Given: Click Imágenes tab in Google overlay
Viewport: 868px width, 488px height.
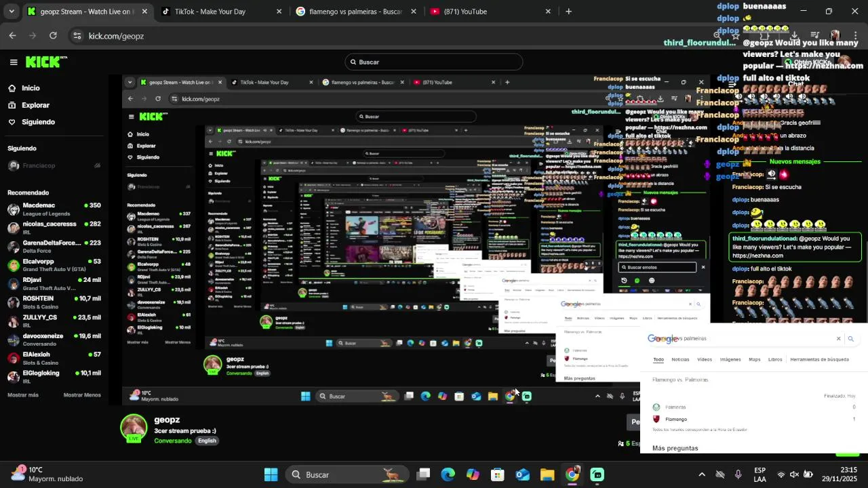Looking at the screenshot, I should tap(730, 359).
